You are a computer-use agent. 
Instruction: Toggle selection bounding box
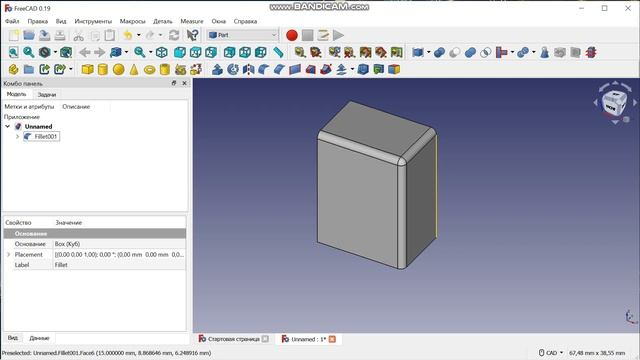[66, 52]
